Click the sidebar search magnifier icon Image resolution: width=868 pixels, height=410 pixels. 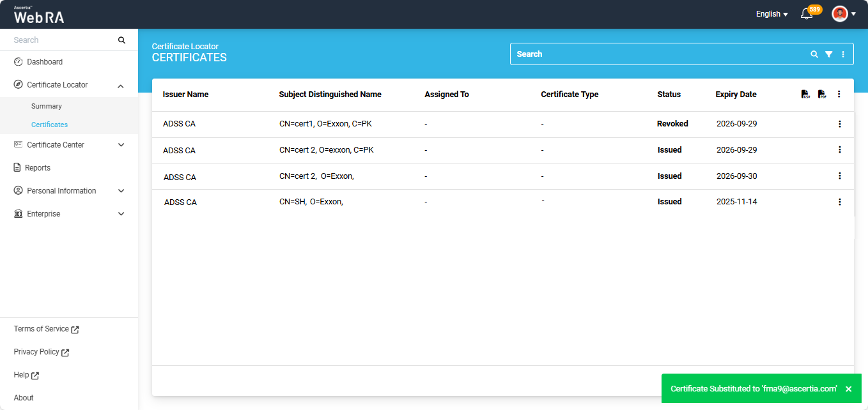(121, 40)
